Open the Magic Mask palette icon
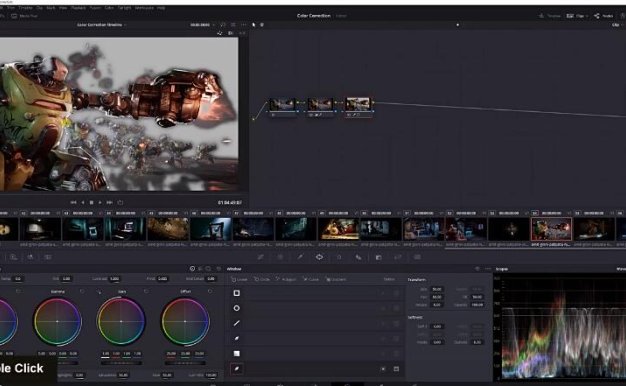This screenshot has width=626, height=386. tap(359, 257)
